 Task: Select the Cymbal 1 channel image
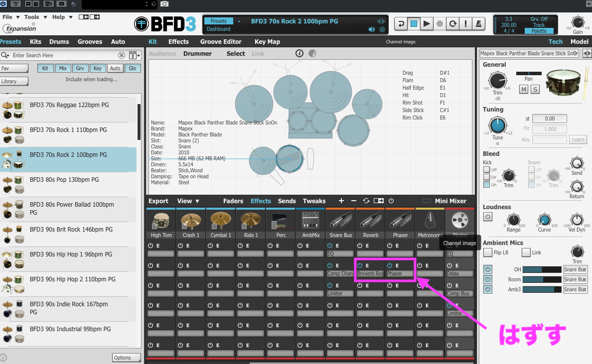[220, 220]
